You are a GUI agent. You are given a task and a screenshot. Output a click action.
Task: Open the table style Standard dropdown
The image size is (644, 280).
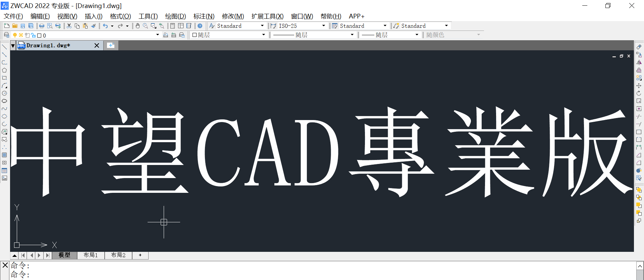point(385,26)
